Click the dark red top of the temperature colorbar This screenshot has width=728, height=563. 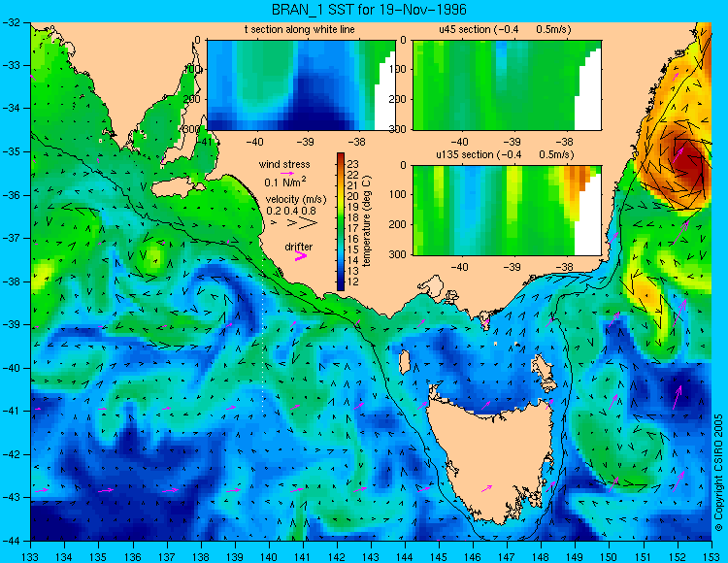pyautogui.click(x=341, y=156)
